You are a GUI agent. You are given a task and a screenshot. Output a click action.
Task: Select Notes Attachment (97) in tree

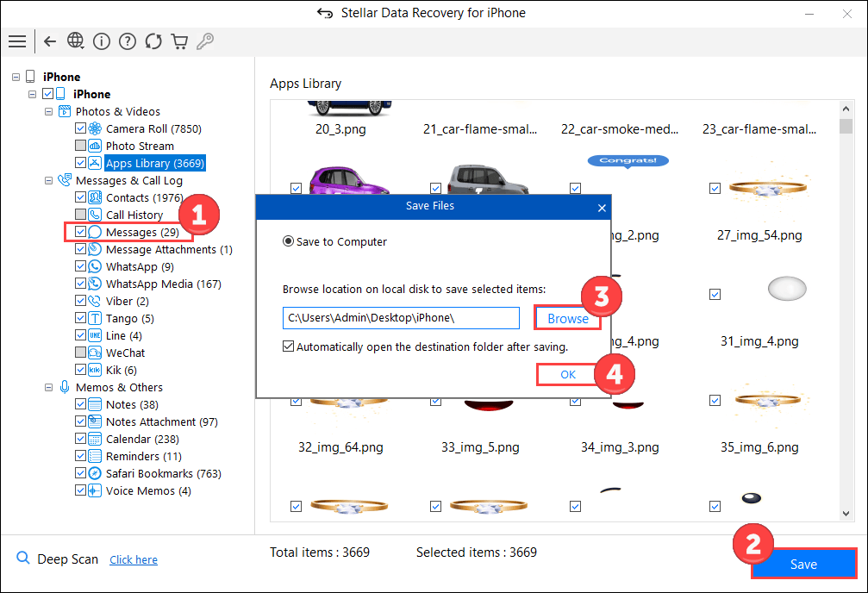pos(162,422)
